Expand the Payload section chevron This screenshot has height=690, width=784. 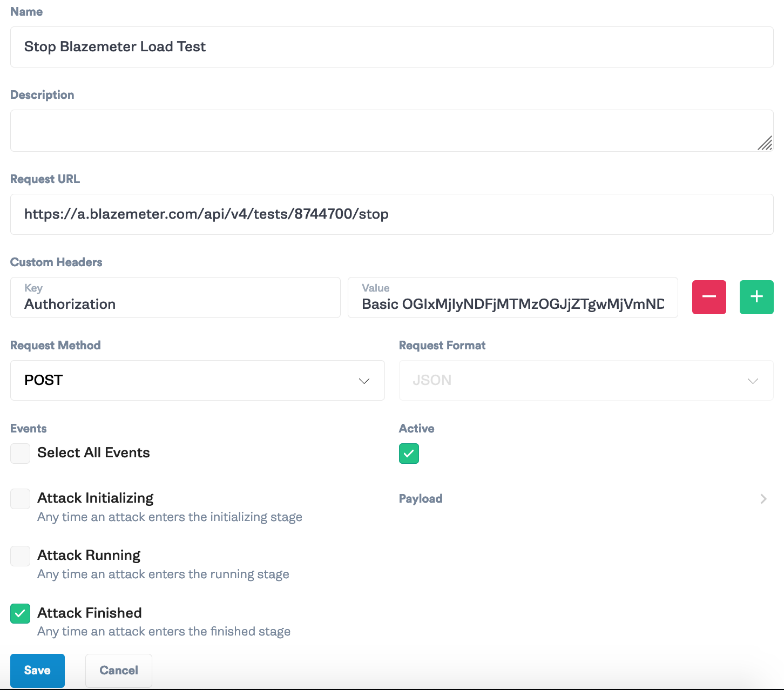tap(763, 499)
